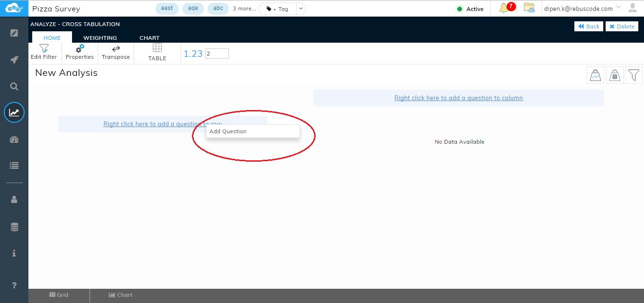Switch to Grid view at bottom
Screen dimensions: 644x303
tap(59, 295)
